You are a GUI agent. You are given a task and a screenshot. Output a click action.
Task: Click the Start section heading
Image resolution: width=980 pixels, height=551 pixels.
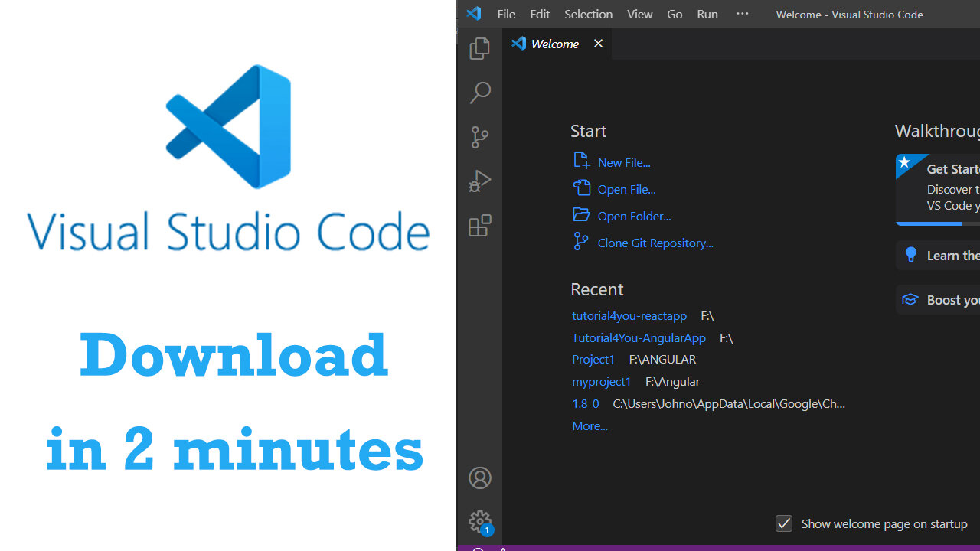588,131
